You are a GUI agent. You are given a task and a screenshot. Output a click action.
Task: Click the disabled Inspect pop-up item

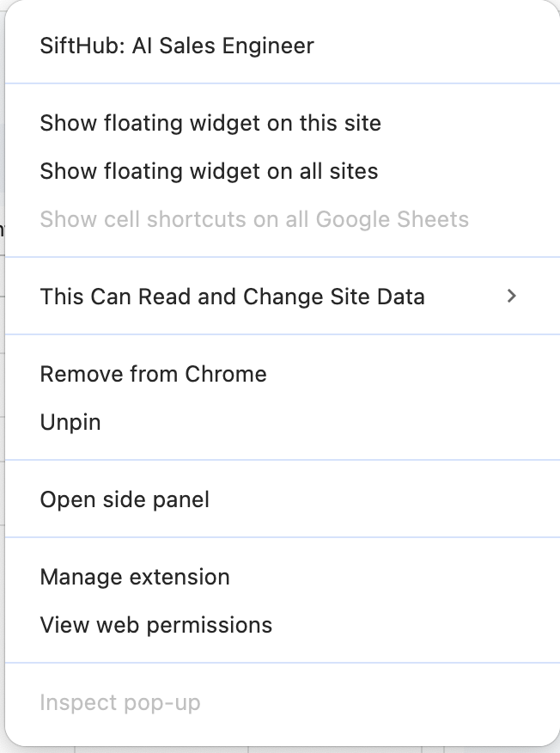coord(120,702)
